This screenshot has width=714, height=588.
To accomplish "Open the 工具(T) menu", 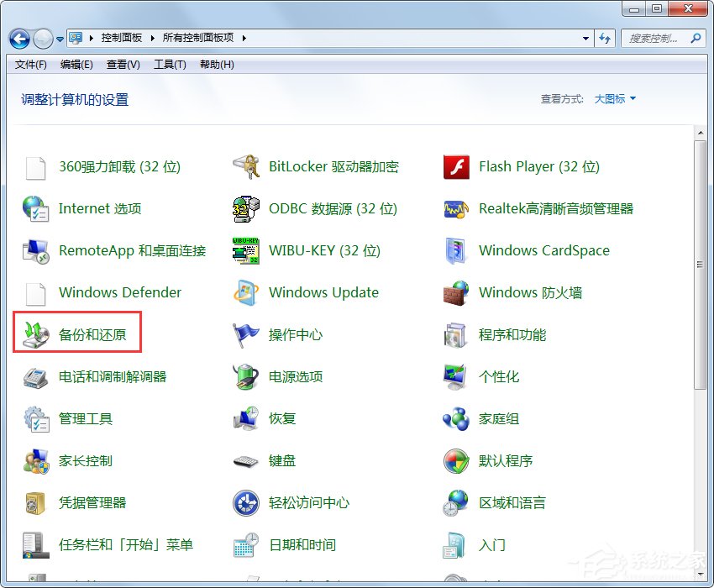I will (x=170, y=65).
